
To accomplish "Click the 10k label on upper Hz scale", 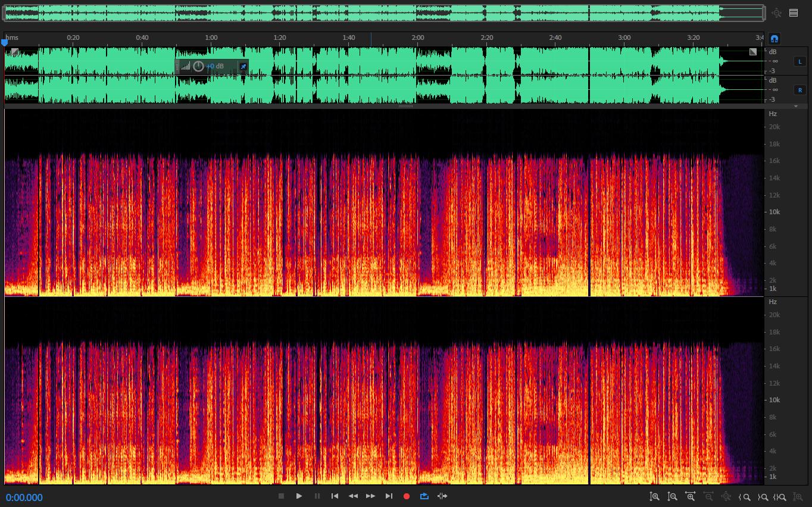I will pos(774,212).
